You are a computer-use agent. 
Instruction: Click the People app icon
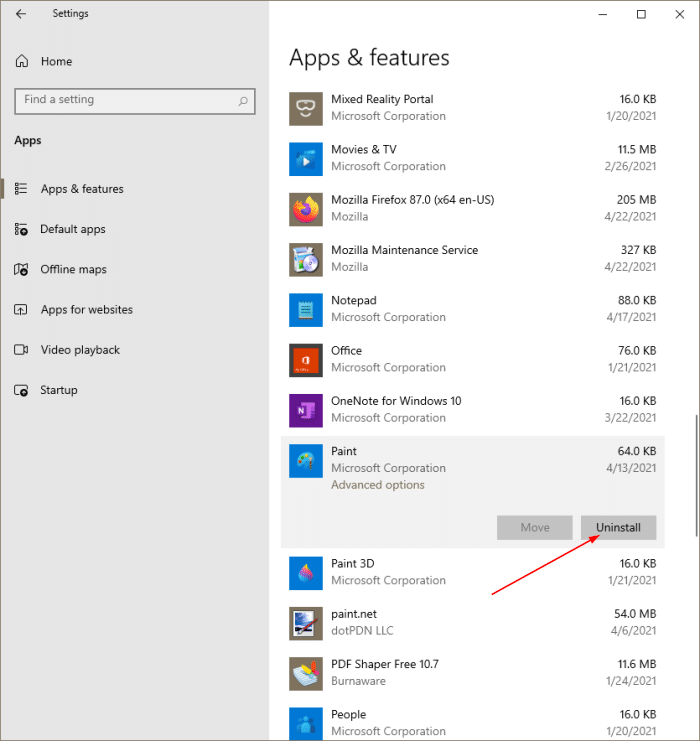tap(306, 724)
